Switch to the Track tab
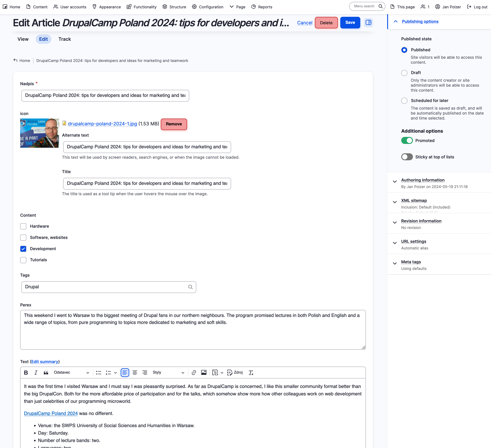The width and height of the screenshot is (491, 448). pos(64,39)
